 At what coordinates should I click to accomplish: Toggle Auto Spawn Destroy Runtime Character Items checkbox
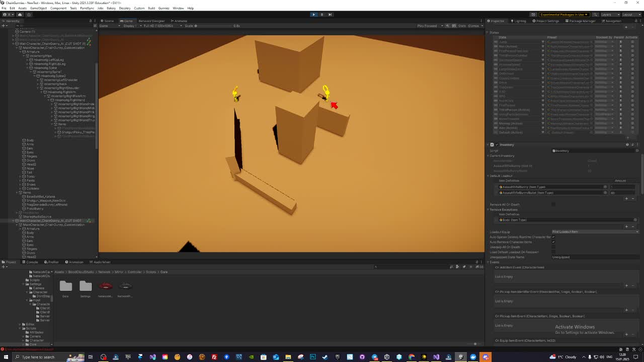(553, 237)
